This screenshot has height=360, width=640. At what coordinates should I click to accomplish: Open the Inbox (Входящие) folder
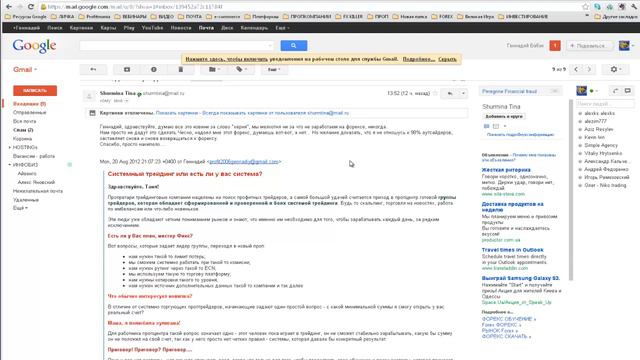(29, 104)
